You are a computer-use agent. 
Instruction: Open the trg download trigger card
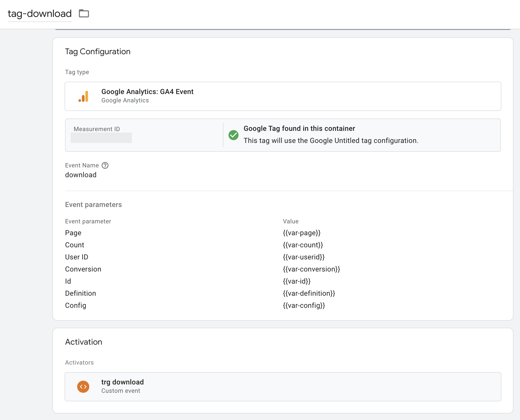click(282, 386)
